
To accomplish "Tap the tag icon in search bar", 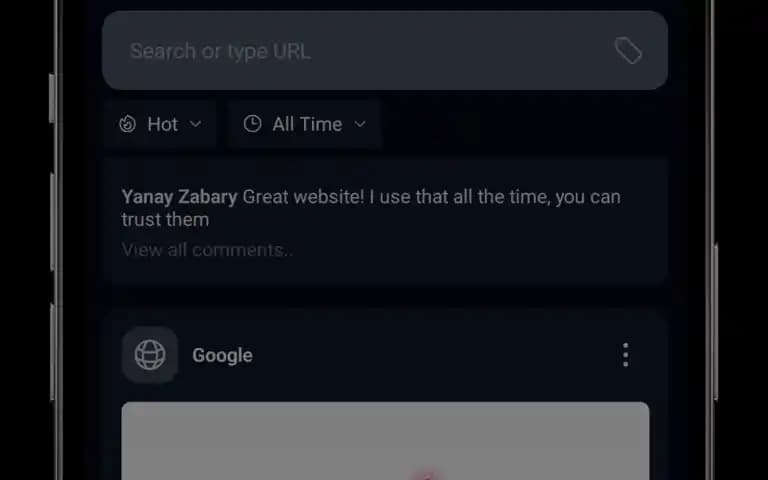I will pyautogui.click(x=628, y=50).
